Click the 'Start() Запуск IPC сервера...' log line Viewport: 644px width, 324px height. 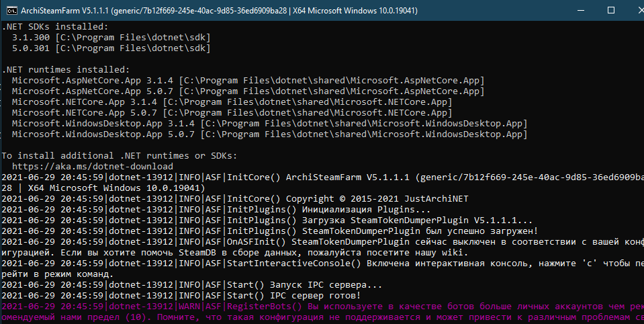click(192, 285)
